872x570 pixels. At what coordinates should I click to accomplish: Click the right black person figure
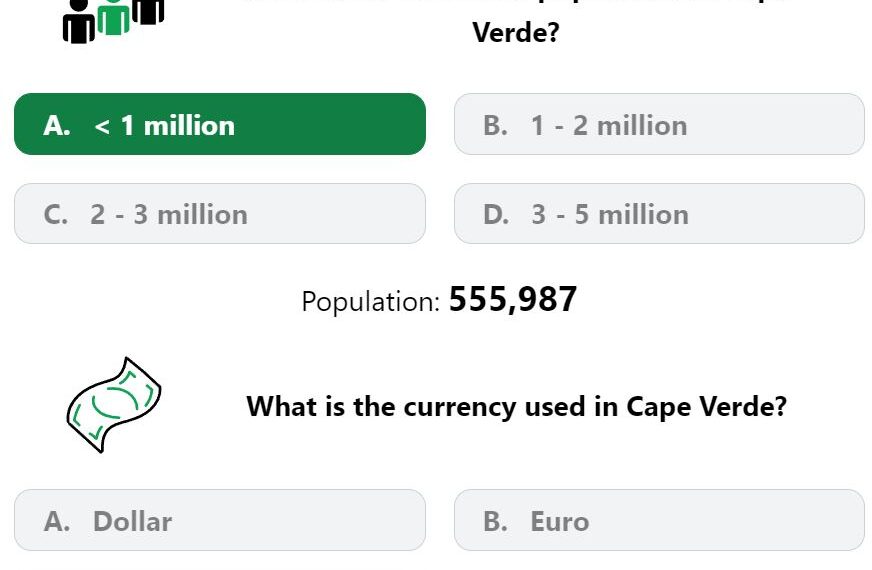click(148, 11)
